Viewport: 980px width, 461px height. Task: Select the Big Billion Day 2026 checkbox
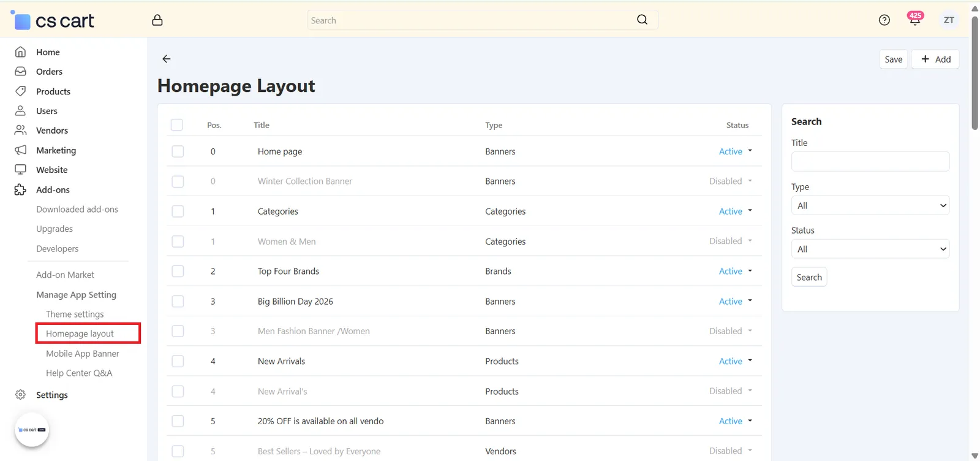pos(178,301)
